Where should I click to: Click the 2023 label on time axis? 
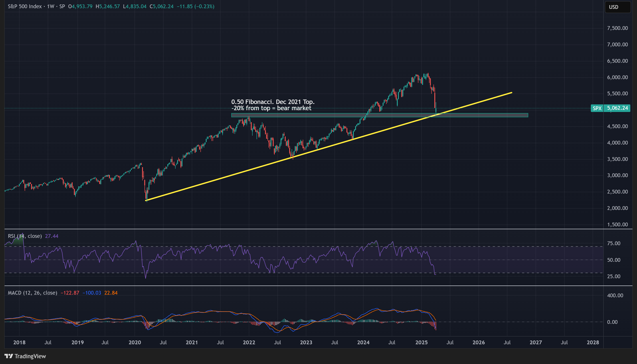(x=306, y=342)
